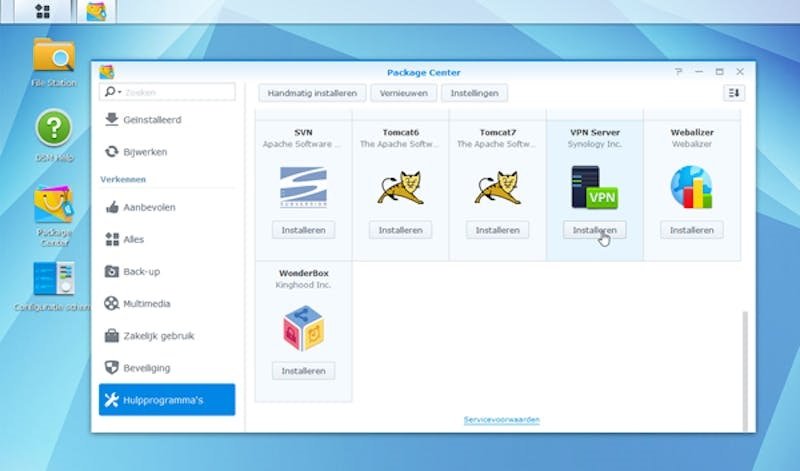Click the Handmatig installeren button
Image resolution: width=800 pixels, height=471 pixels.
pos(312,93)
